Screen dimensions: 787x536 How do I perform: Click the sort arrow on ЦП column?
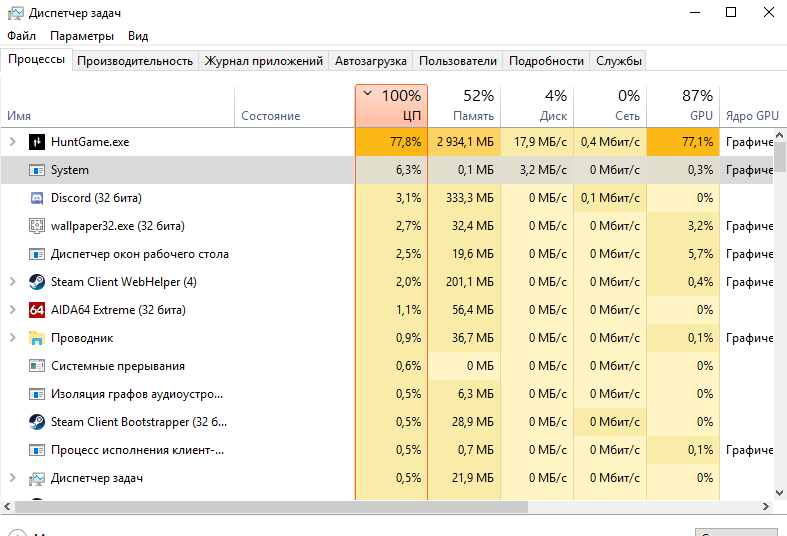(367, 93)
